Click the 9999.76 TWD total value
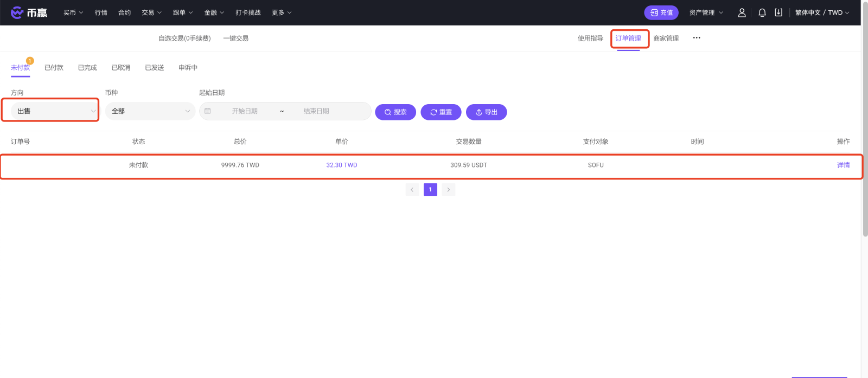868x378 pixels. [x=240, y=165]
